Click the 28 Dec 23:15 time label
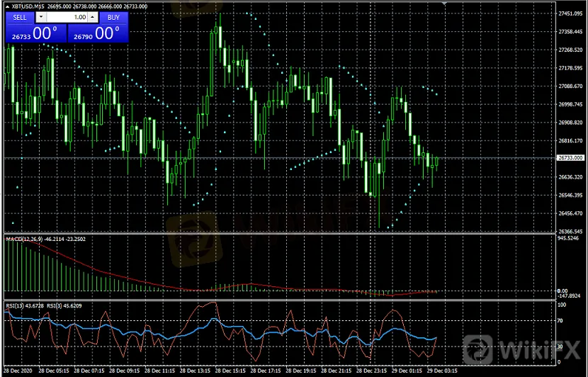The width and height of the screenshot is (588, 377). [371, 371]
